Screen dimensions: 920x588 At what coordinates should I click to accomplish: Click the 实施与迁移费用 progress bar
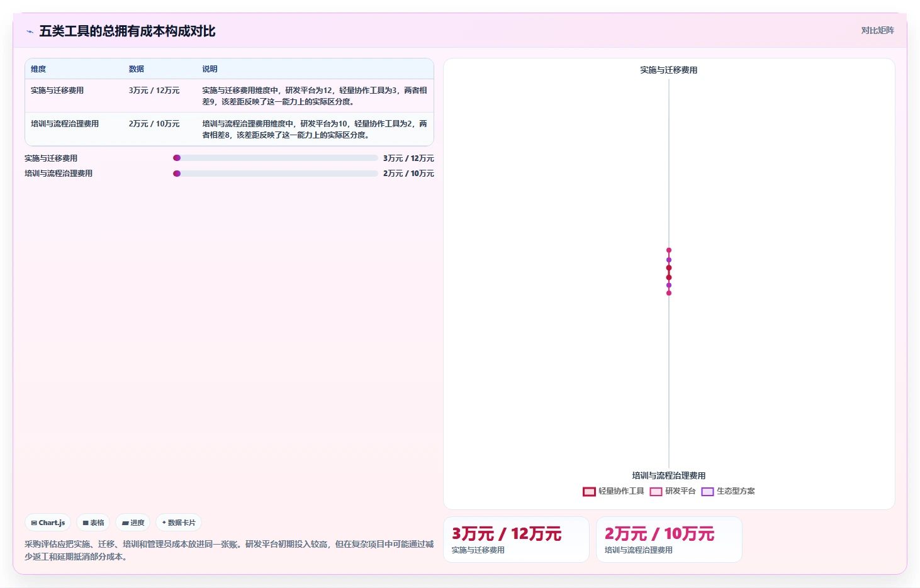(x=276, y=158)
